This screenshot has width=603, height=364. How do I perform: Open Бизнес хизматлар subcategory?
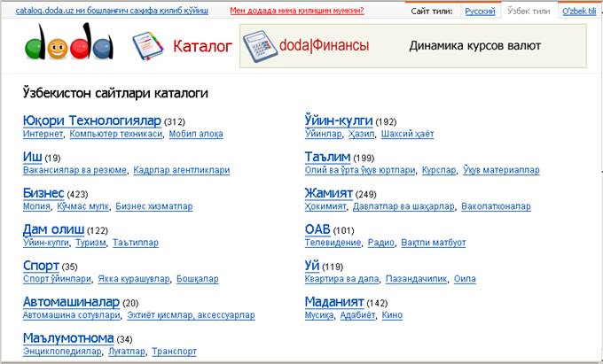(x=153, y=206)
